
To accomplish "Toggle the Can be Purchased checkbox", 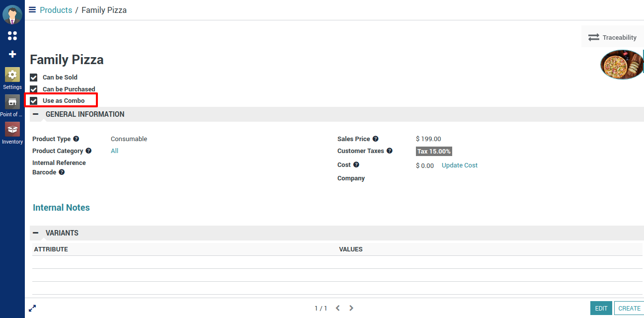I will click(34, 89).
